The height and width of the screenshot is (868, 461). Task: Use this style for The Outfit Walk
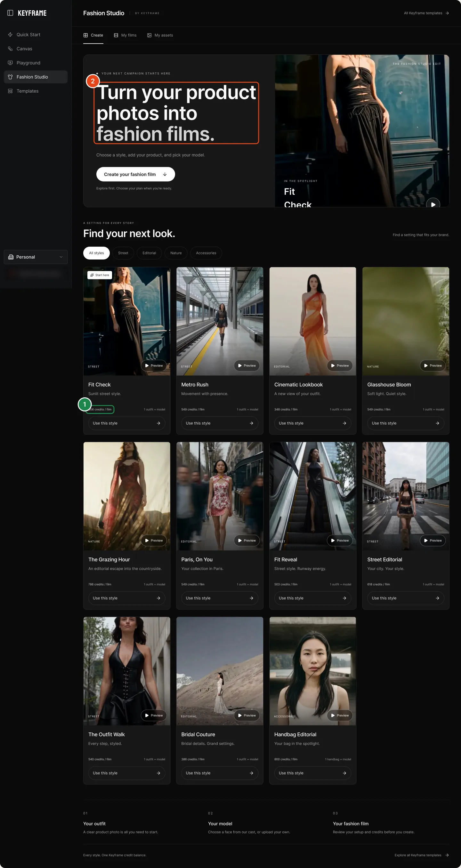[x=127, y=773]
